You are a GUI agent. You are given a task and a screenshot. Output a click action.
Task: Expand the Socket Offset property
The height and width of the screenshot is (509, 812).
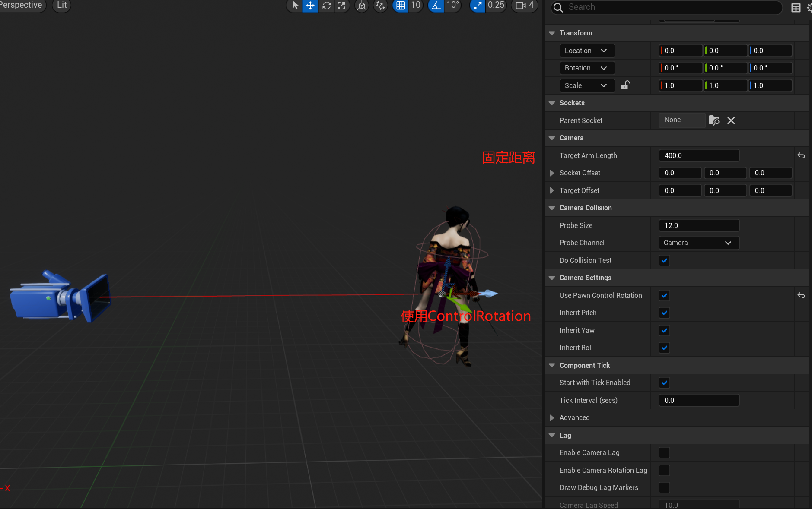click(552, 173)
